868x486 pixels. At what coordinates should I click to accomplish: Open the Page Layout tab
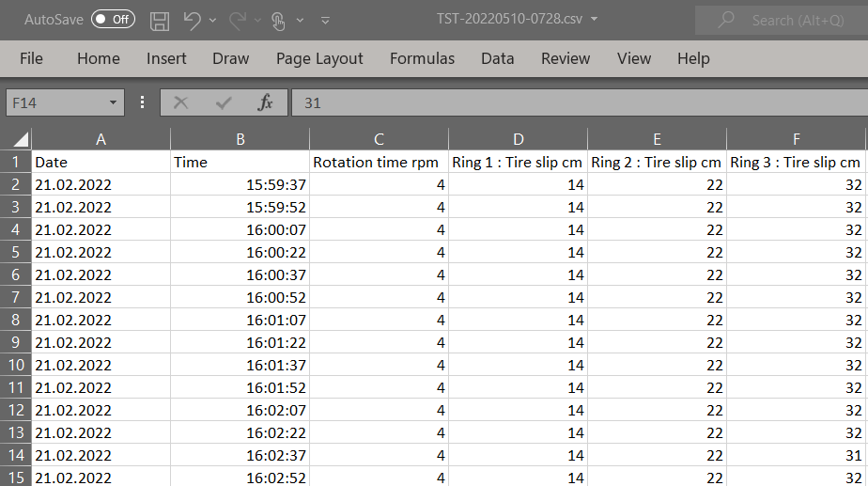[x=319, y=58]
